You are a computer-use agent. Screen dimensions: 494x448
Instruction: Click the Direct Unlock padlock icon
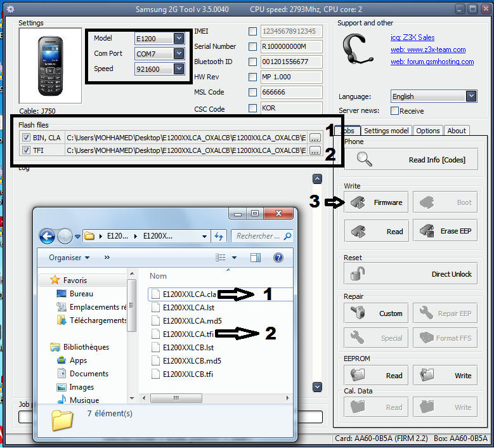pyautogui.click(x=358, y=273)
